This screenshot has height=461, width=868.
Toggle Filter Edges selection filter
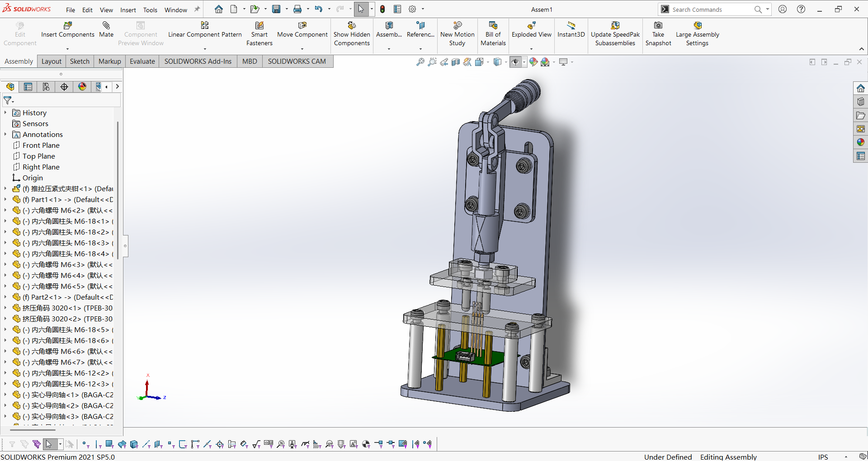tap(98, 444)
